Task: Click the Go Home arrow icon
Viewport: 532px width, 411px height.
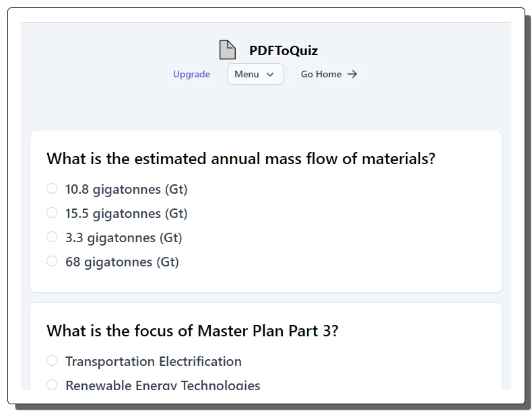Action: point(352,74)
